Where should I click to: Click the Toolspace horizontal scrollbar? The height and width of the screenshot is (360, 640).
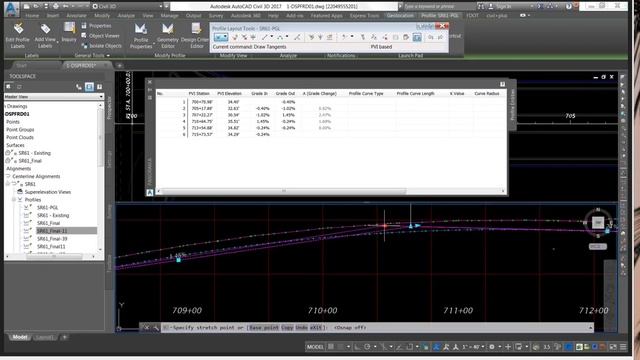pos(54,256)
